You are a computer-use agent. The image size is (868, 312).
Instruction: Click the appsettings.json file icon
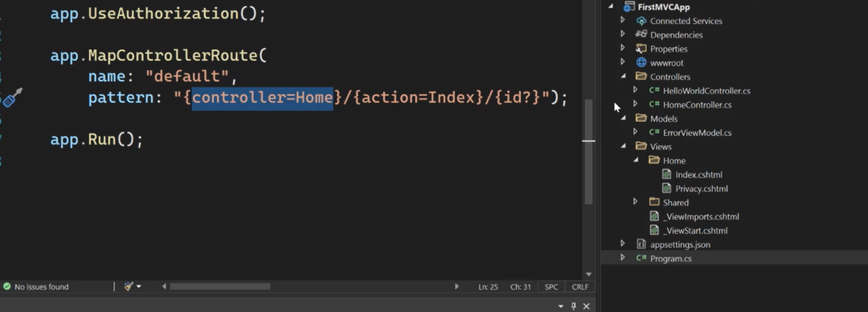(x=641, y=244)
